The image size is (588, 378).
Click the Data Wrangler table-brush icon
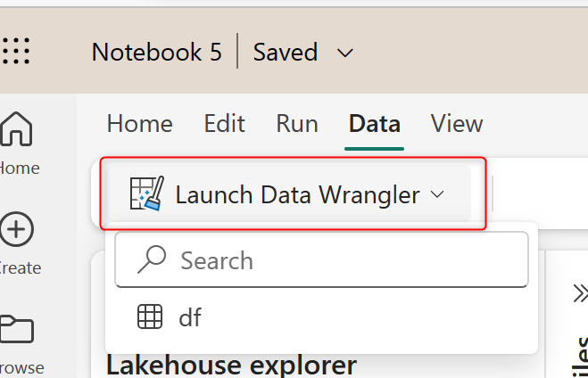[x=145, y=194]
